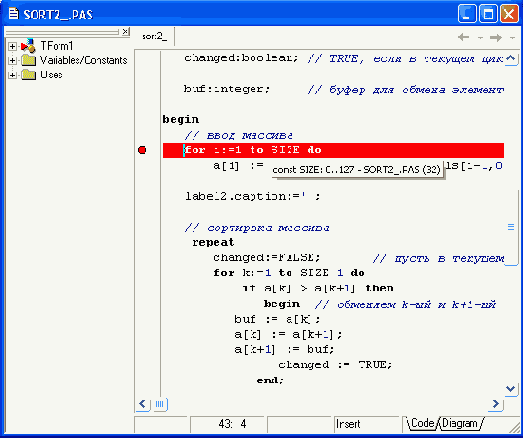The height and width of the screenshot is (438, 523).
Task: Switch to the Diagram tab
Action: pos(460,424)
